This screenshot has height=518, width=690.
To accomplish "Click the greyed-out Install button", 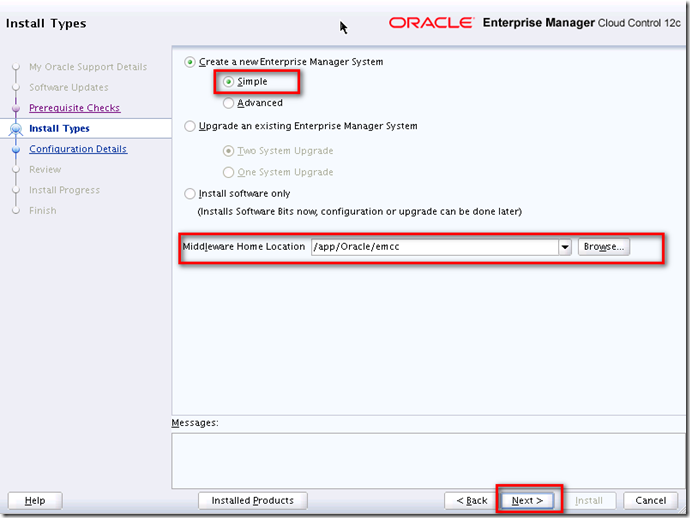I will pyautogui.click(x=589, y=501).
